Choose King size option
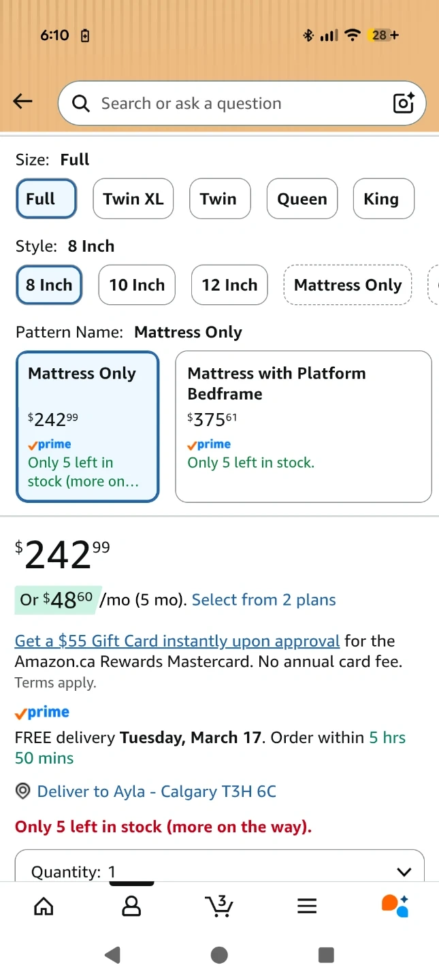The height and width of the screenshot is (980, 439). click(384, 199)
